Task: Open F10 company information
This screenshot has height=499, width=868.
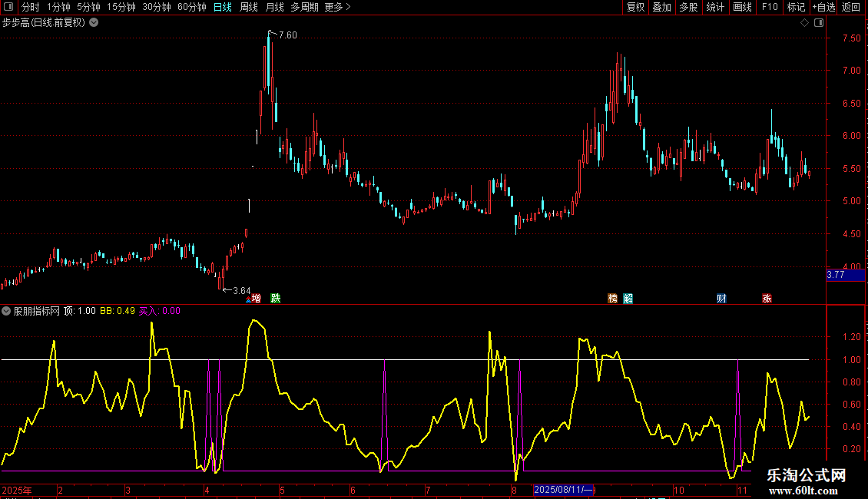Action: (770, 7)
